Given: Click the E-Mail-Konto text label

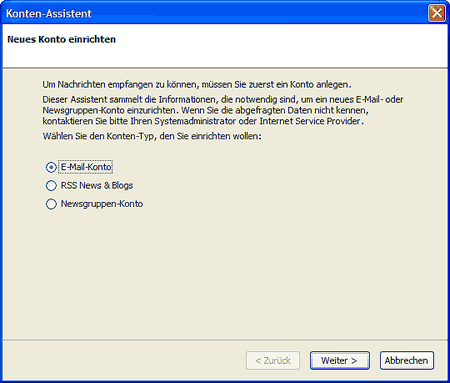Looking at the screenshot, I should click(86, 167).
